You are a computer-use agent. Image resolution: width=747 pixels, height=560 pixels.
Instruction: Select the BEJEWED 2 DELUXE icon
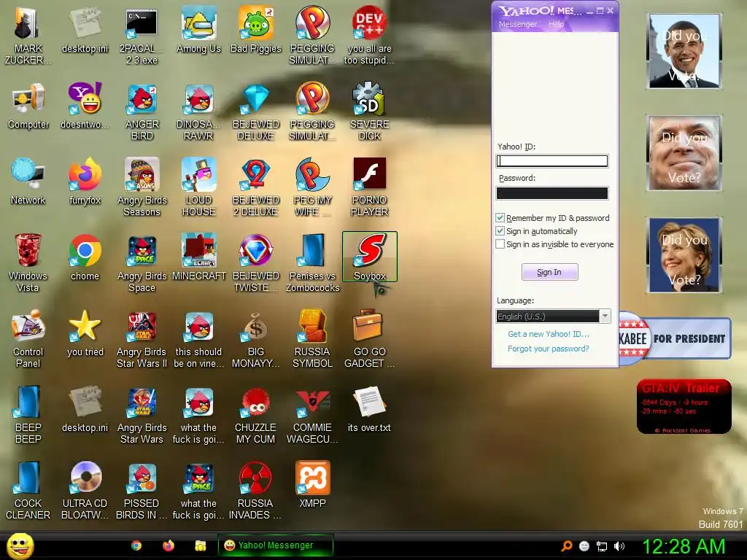256,187
